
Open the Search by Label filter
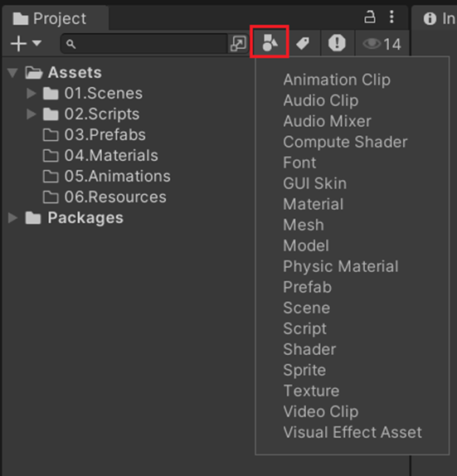pos(303,43)
